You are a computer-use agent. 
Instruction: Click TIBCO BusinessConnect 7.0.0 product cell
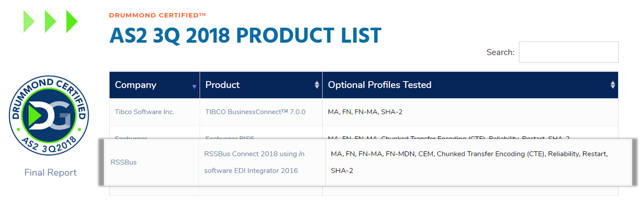point(255,112)
